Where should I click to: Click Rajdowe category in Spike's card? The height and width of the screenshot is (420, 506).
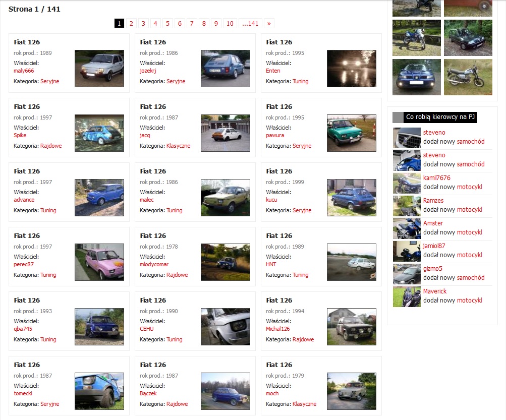51,146
